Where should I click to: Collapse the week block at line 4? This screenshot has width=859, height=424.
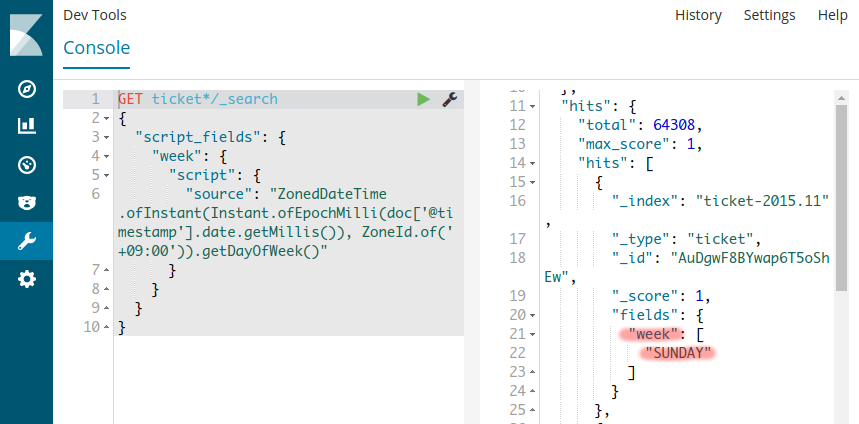pos(107,156)
